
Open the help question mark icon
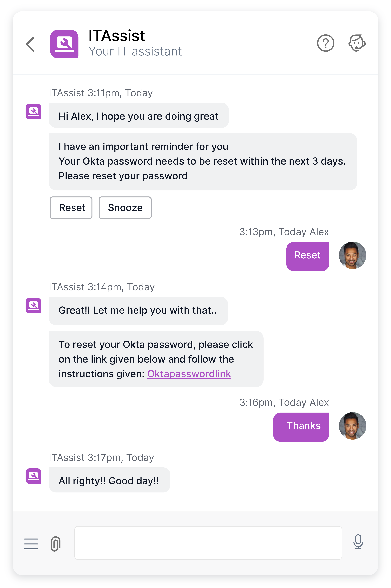click(325, 43)
